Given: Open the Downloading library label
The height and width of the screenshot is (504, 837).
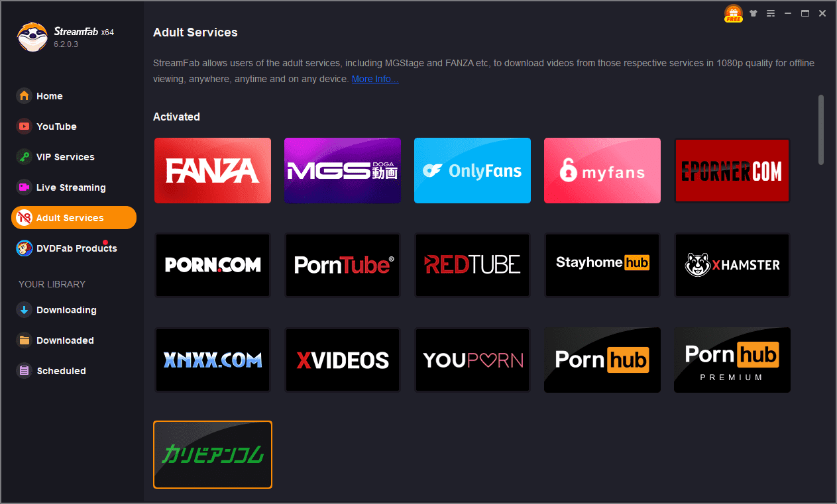Looking at the screenshot, I should point(66,310).
